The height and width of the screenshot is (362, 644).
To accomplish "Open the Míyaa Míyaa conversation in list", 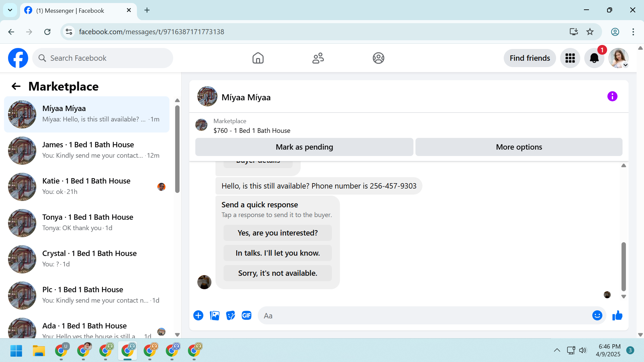I will point(87,114).
